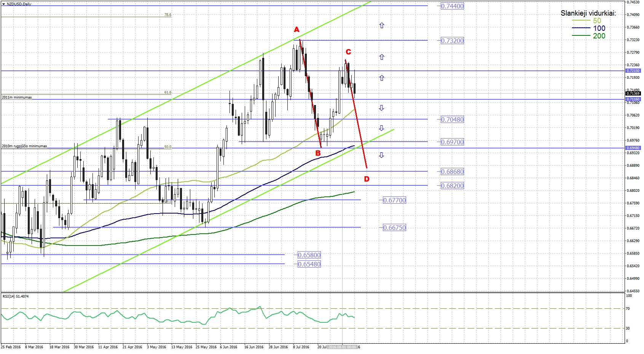
Task: Click the 0.70480 price level label
Action: 452,120
